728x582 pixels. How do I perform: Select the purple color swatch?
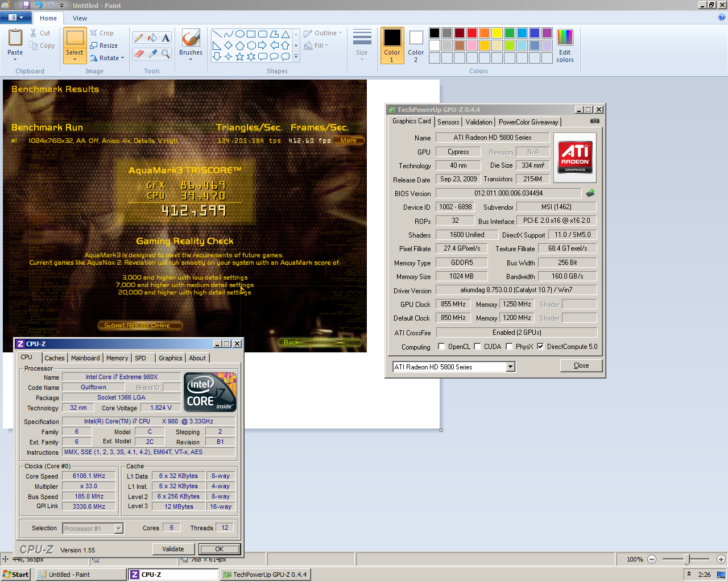(547, 33)
